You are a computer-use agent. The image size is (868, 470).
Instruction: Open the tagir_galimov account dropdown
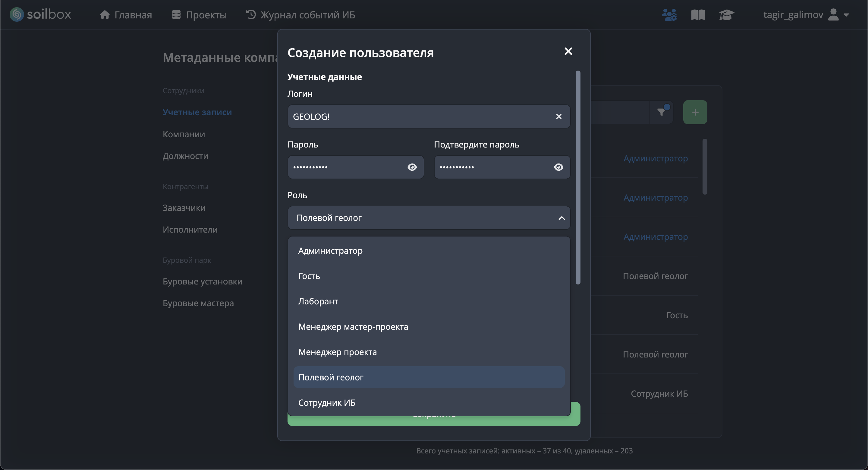[846, 14]
